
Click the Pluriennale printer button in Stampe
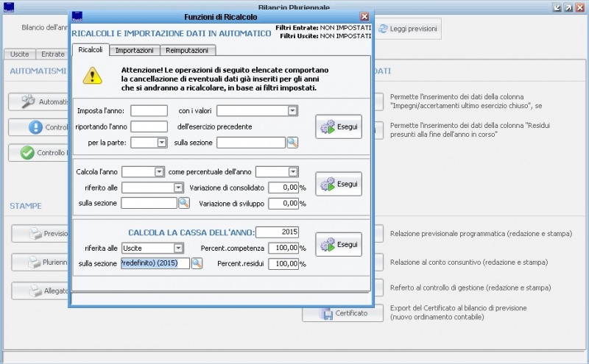click(40, 262)
